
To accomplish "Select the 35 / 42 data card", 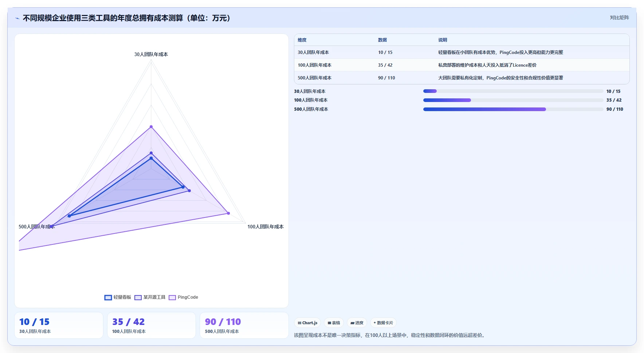I will pyautogui.click(x=152, y=325).
